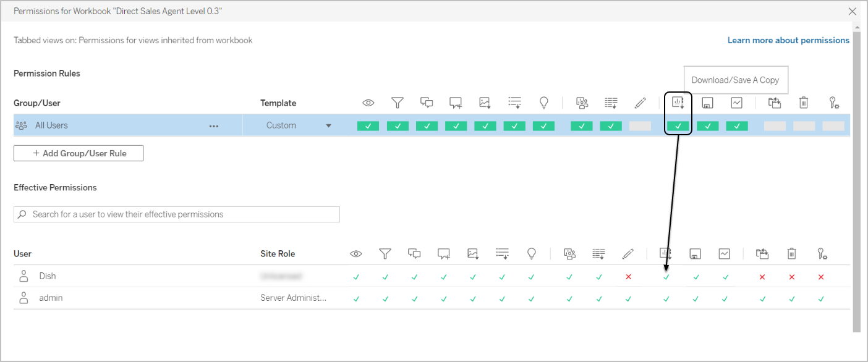Click the Add Group/User Rule button

pyautogui.click(x=79, y=153)
